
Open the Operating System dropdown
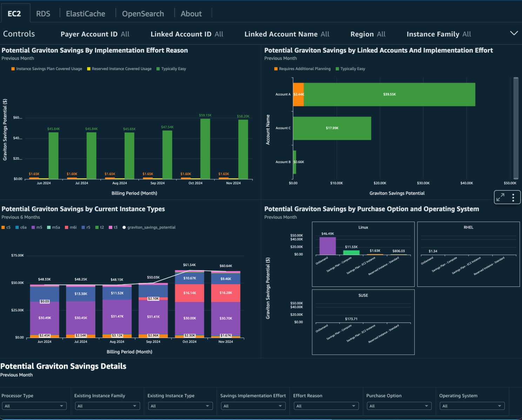pyautogui.click(x=472, y=406)
